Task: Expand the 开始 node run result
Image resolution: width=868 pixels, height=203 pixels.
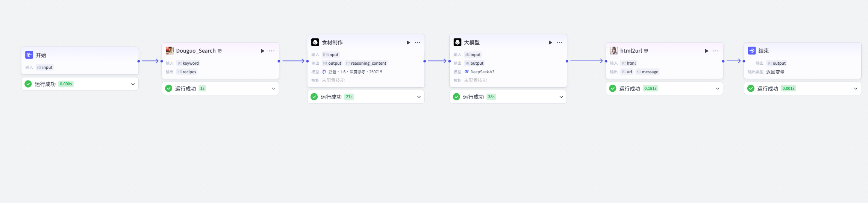Action: click(x=133, y=84)
